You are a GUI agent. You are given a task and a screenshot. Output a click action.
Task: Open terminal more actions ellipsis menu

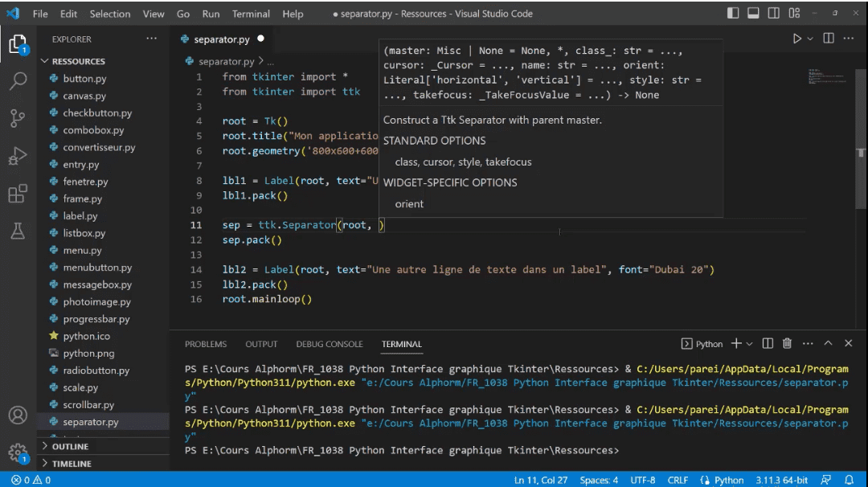click(x=808, y=343)
